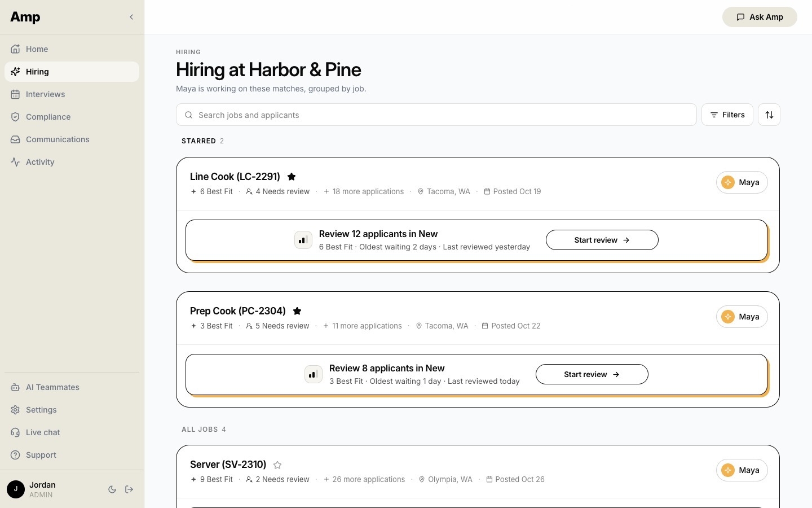Open the Line Cook (LC-2291) job title
The height and width of the screenshot is (508, 812).
pyautogui.click(x=235, y=177)
